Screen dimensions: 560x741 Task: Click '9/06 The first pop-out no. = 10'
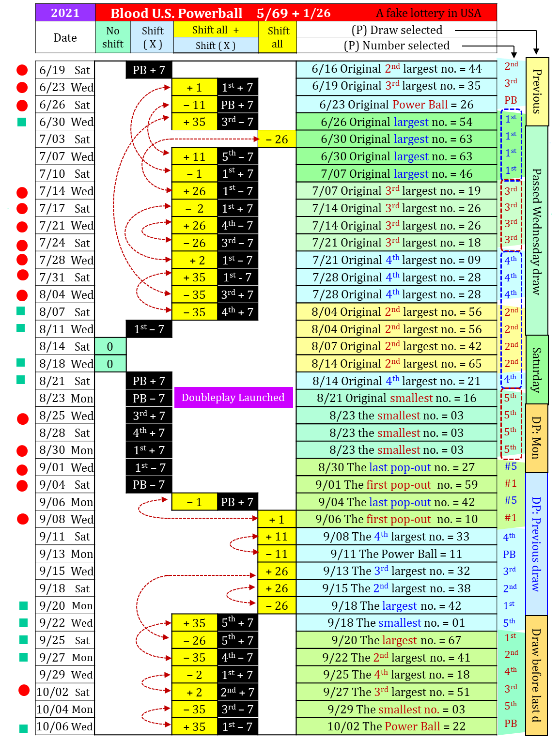(397, 519)
